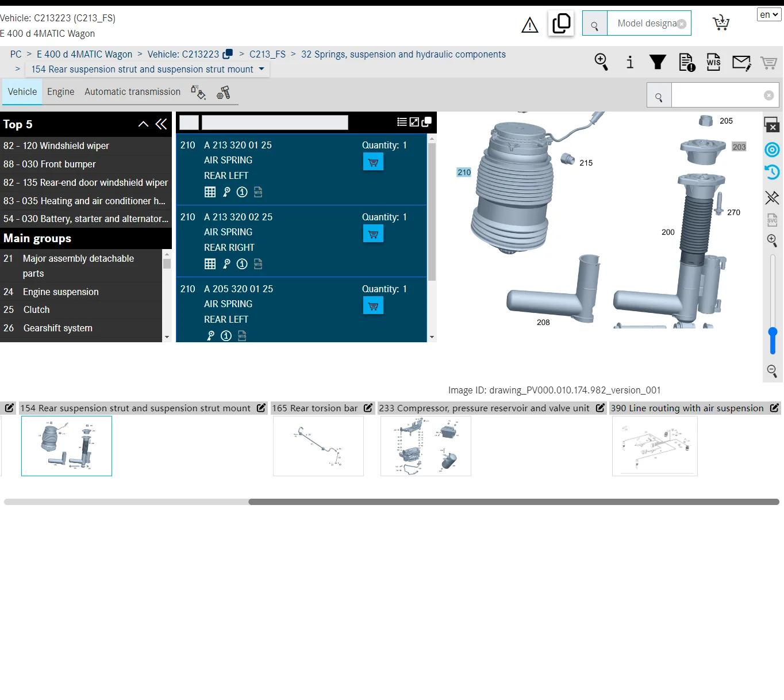Open 54 - 030 Battery, starter and alternator
784x700 pixels.
click(86, 219)
